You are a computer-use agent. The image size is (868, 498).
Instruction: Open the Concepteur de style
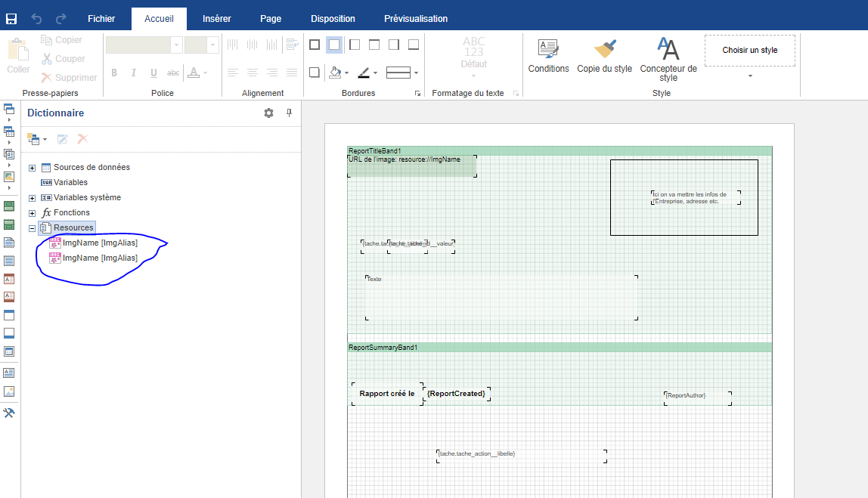tap(668, 59)
